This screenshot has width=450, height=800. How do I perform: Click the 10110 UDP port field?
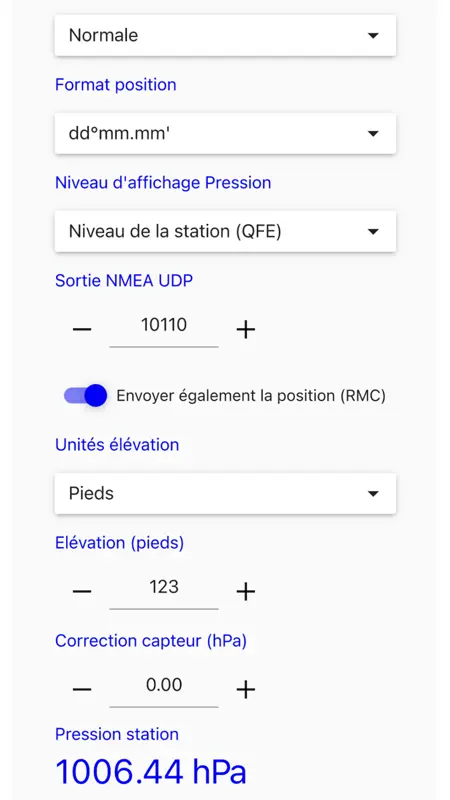164,329
